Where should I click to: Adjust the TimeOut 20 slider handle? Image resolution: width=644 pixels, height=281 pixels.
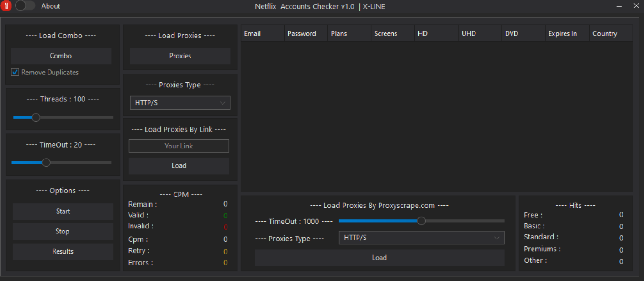click(x=46, y=162)
